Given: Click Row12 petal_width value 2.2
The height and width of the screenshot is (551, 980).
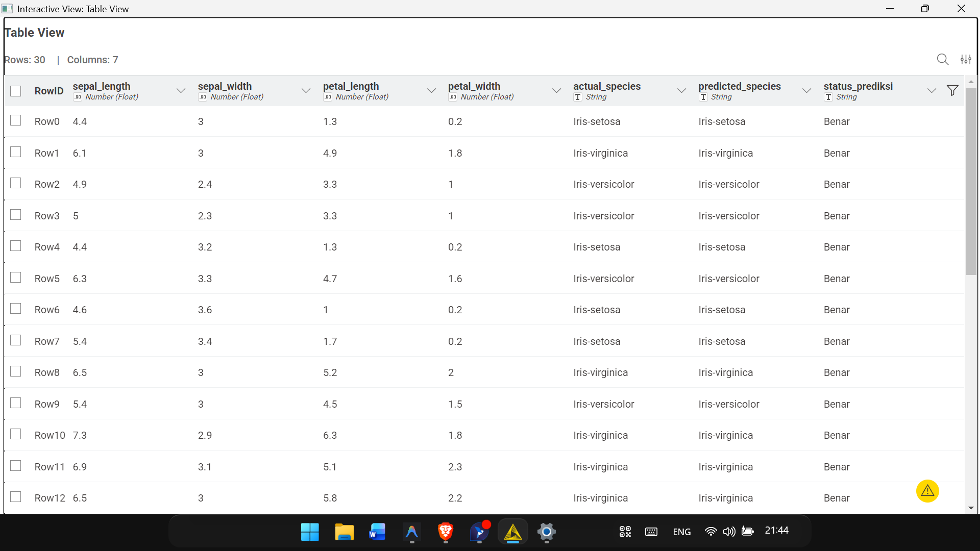Looking at the screenshot, I should click(455, 498).
